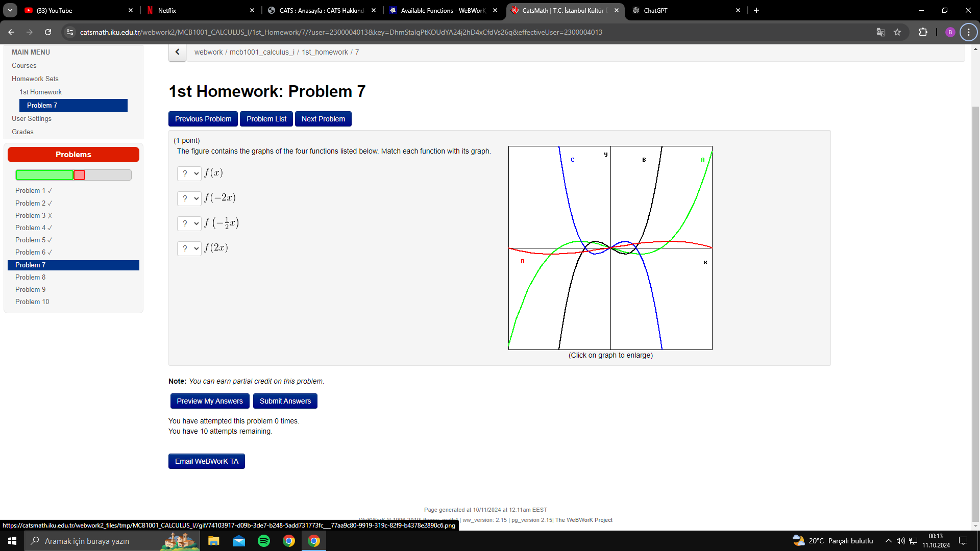Click the red Problems header button
This screenshot has height=551, width=980.
pos(73,155)
